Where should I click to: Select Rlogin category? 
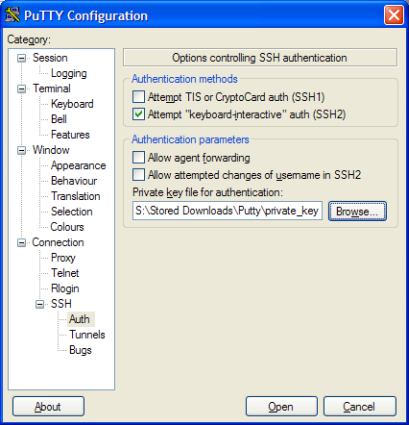pos(65,289)
